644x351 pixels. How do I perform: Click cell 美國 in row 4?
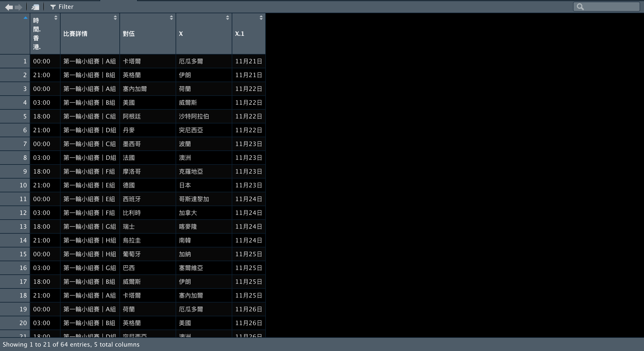[x=148, y=102]
